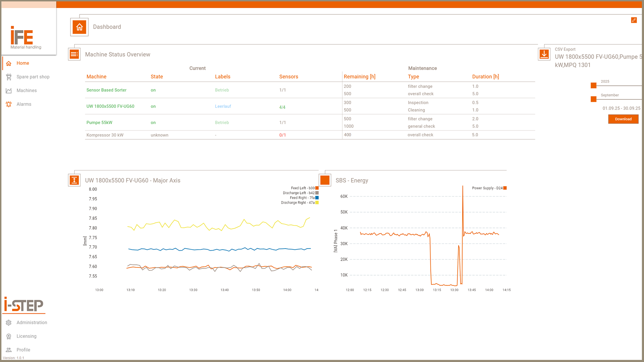This screenshot has height=362, width=644.
Task: Open the Machines menu item
Action: (26, 91)
